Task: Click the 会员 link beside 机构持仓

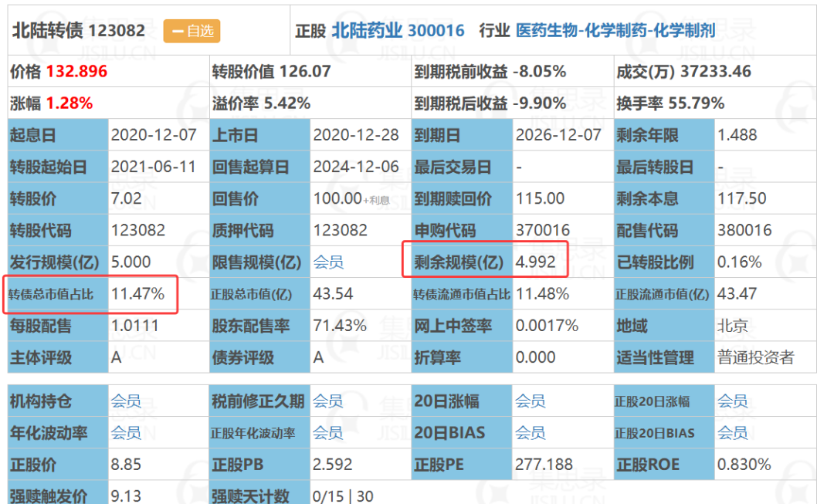Action: (126, 401)
